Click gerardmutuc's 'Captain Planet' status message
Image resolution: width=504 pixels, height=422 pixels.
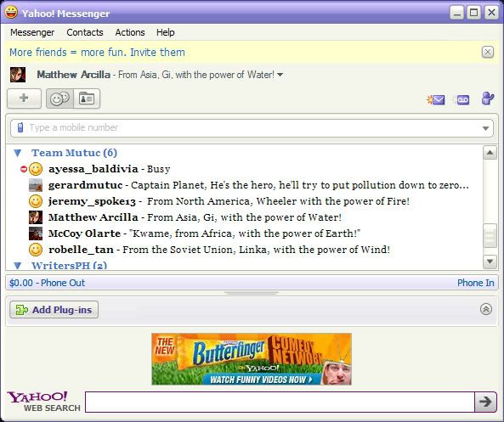(299, 185)
